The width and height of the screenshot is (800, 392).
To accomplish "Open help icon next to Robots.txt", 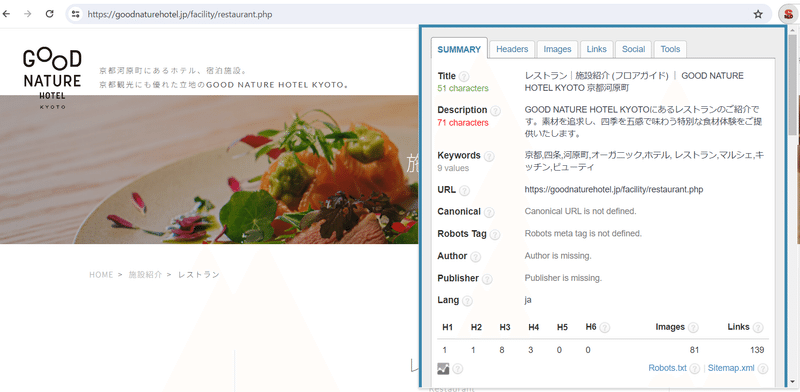I will (695, 369).
